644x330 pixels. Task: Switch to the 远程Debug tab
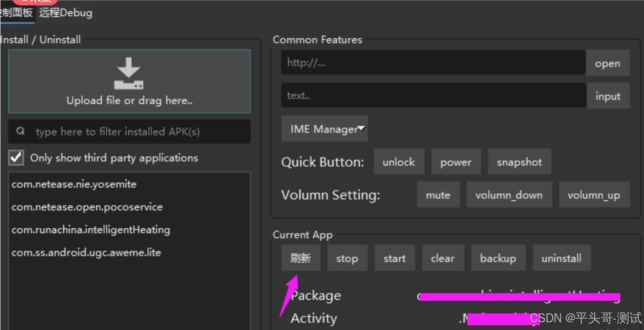[x=66, y=13]
